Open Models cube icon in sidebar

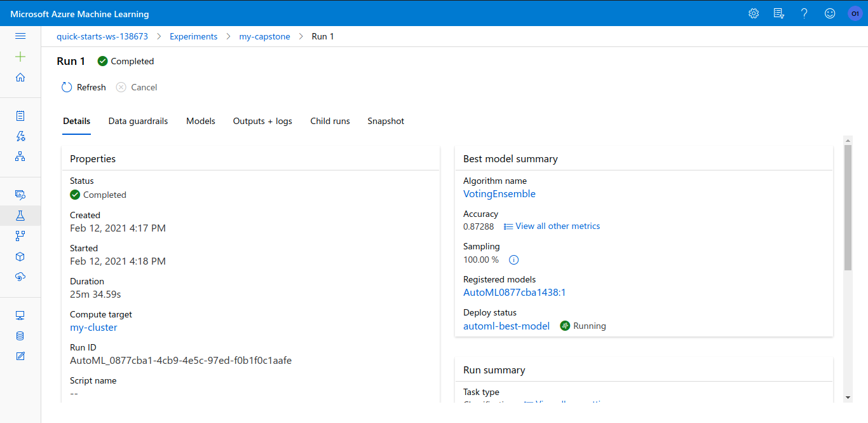[20, 256]
